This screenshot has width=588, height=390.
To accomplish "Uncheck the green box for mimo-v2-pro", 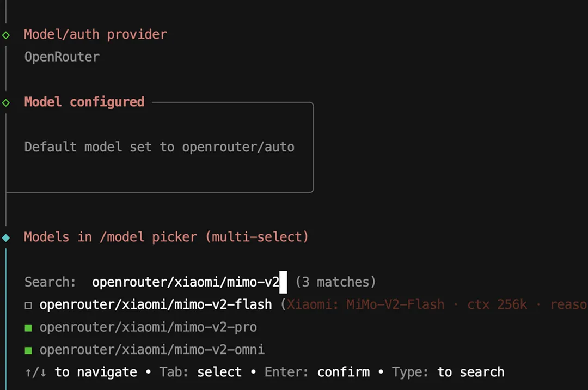I will (28, 327).
